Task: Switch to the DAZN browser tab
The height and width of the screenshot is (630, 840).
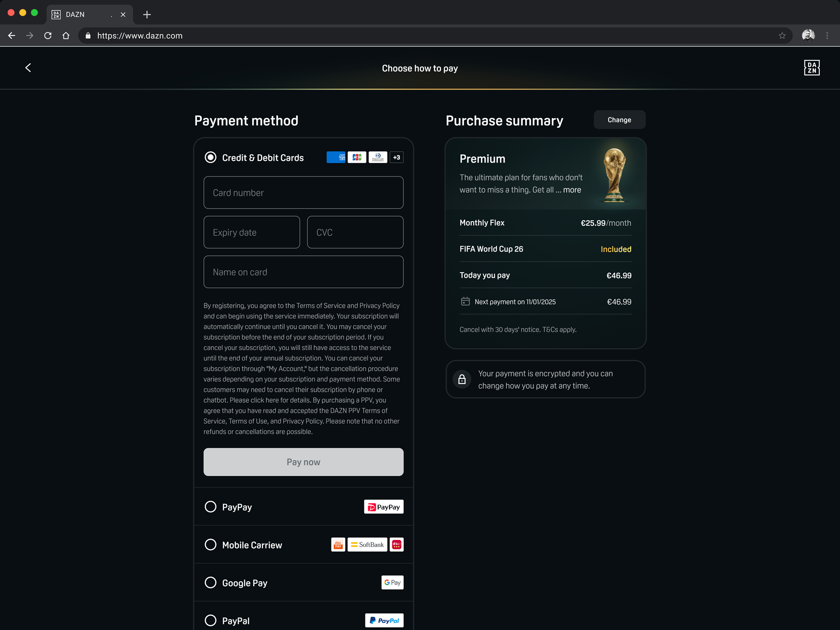Action: pos(90,14)
